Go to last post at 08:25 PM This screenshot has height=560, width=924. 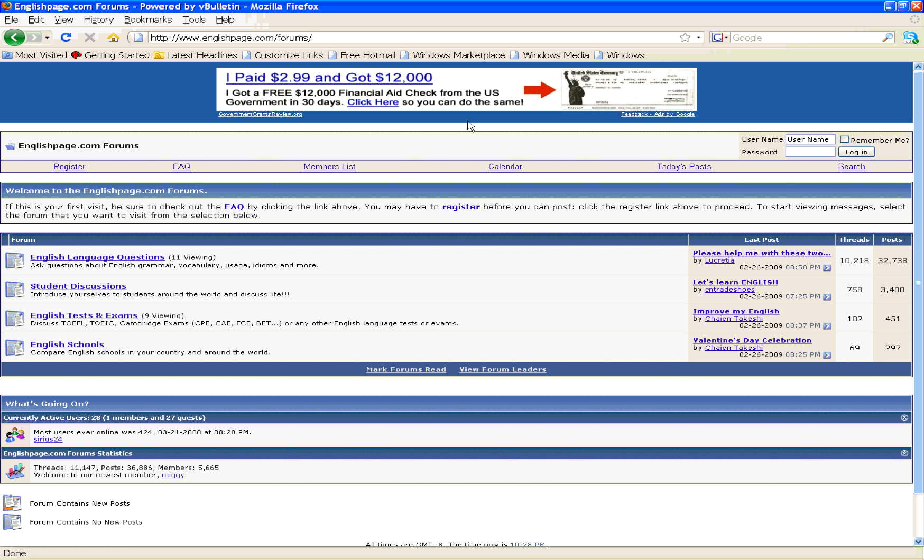[x=827, y=355]
